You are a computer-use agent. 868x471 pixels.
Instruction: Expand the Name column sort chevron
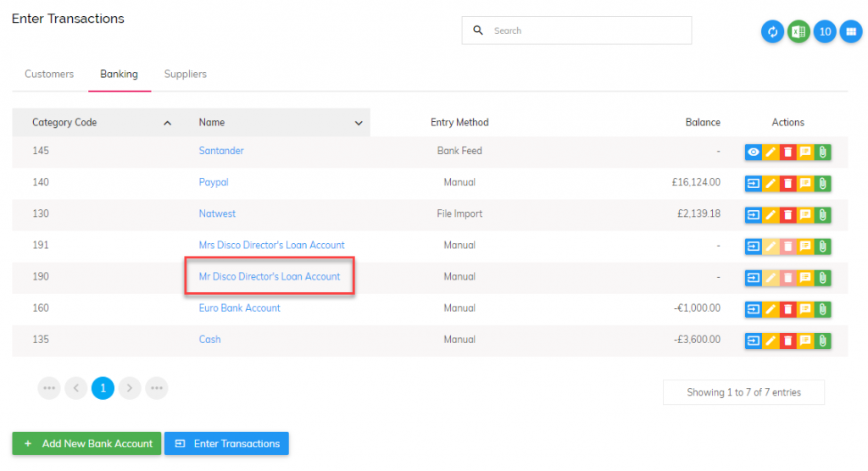359,123
